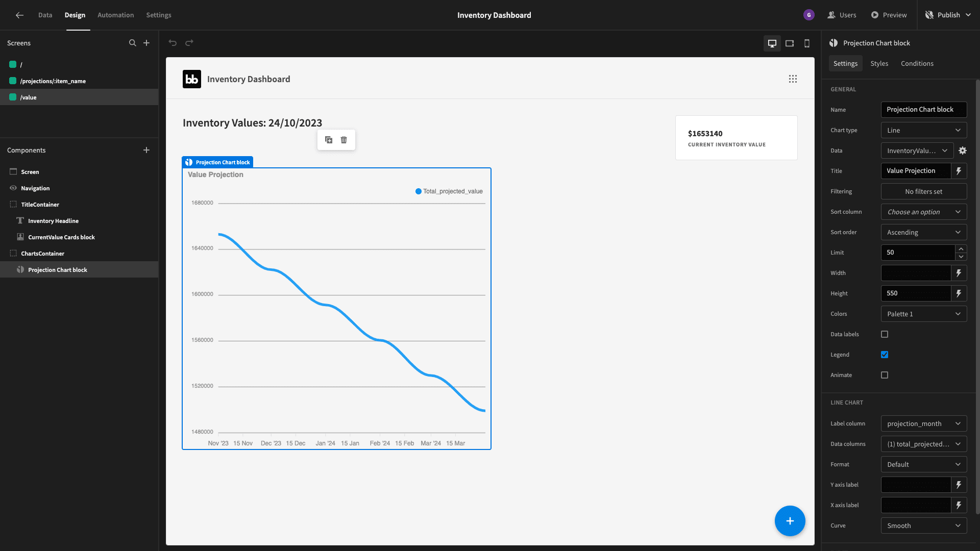This screenshot has height=551, width=980.
Task: Search screens with the magnifier icon
Action: (133, 43)
